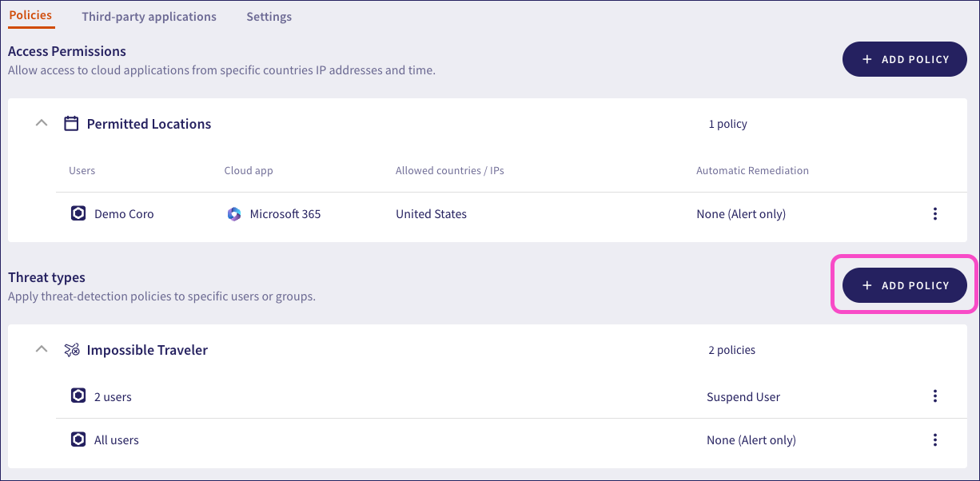
Task: Open the kebab menu for the Demo Coro policy
Action: tap(935, 213)
